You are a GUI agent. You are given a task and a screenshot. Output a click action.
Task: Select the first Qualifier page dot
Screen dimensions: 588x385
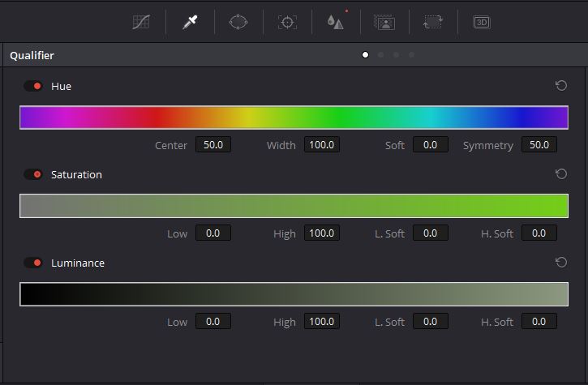[x=365, y=55]
